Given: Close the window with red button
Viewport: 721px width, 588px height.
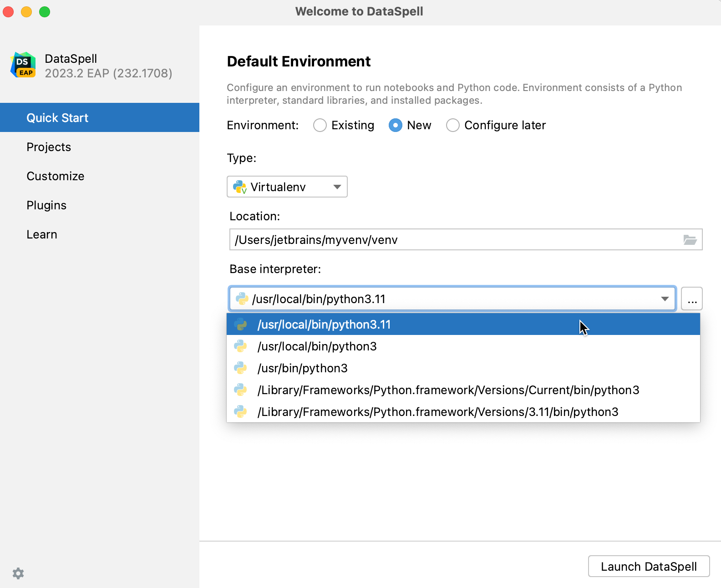Looking at the screenshot, I should click(8, 12).
